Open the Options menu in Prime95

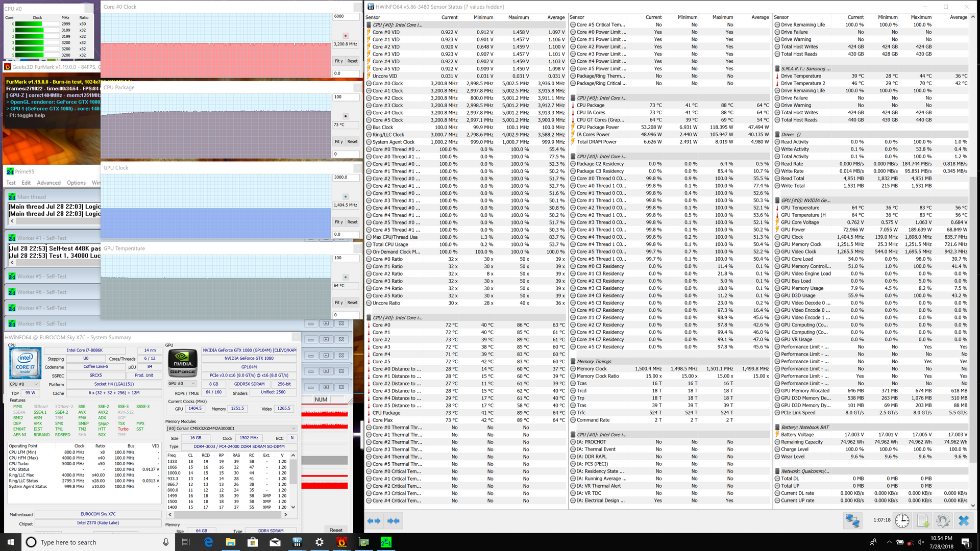coord(76,183)
